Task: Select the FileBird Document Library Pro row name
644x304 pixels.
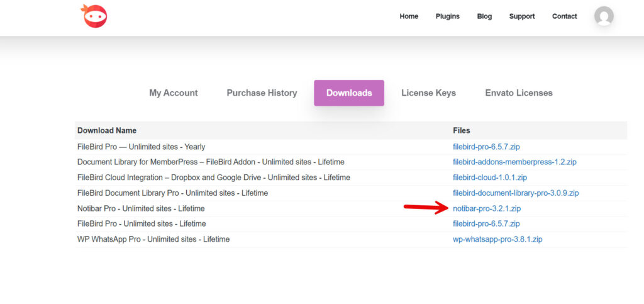Action: coord(172,193)
